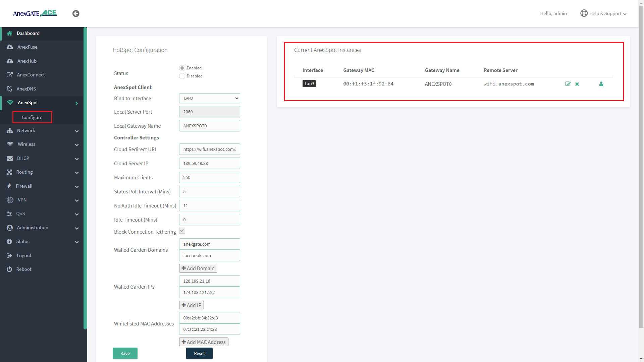Select the Disabled status radio button
This screenshot has width=644, height=362.
182,76
